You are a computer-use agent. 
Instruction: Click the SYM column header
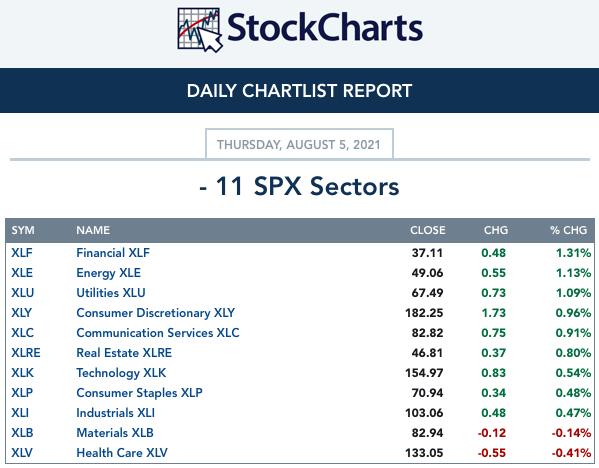point(23,230)
